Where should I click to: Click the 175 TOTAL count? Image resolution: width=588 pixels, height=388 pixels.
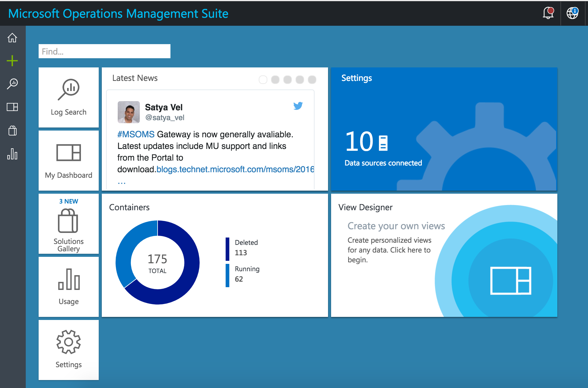pyautogui.click(x=158, y=264)
